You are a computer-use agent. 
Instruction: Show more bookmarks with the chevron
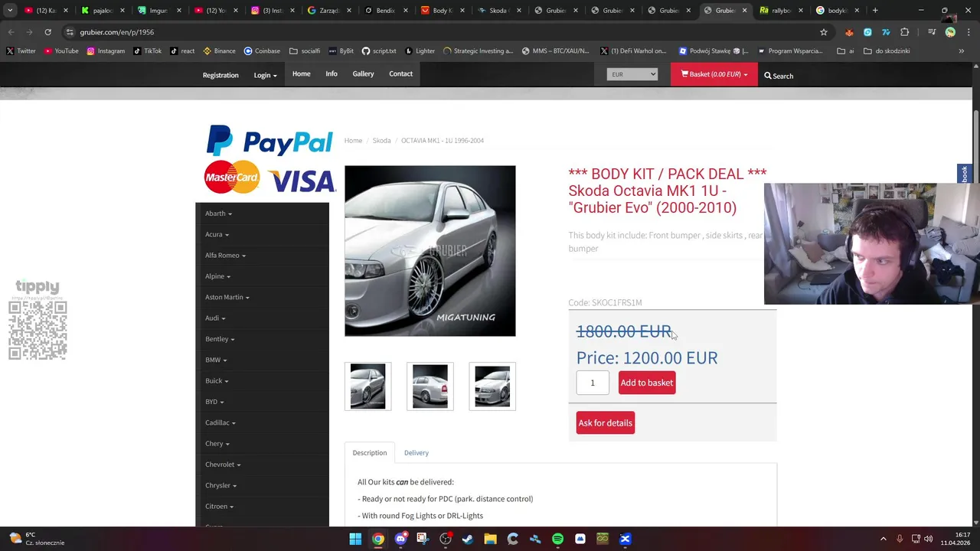(x=962, y=51)
